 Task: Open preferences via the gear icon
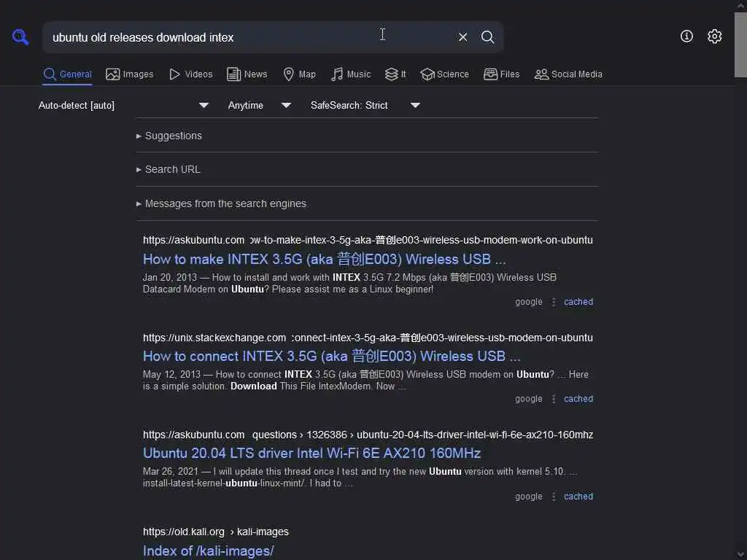pos(714,36)
